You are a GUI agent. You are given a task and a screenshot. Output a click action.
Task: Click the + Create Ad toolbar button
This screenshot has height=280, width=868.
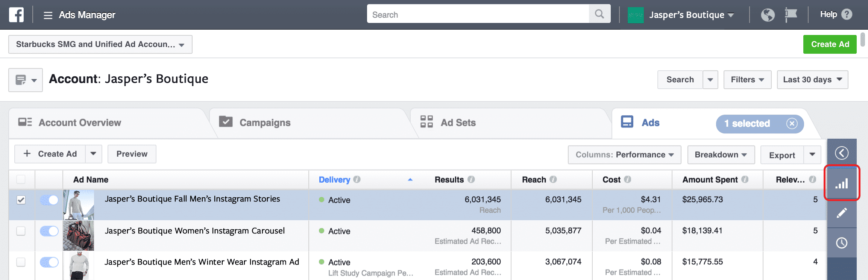tap(50, 154)
